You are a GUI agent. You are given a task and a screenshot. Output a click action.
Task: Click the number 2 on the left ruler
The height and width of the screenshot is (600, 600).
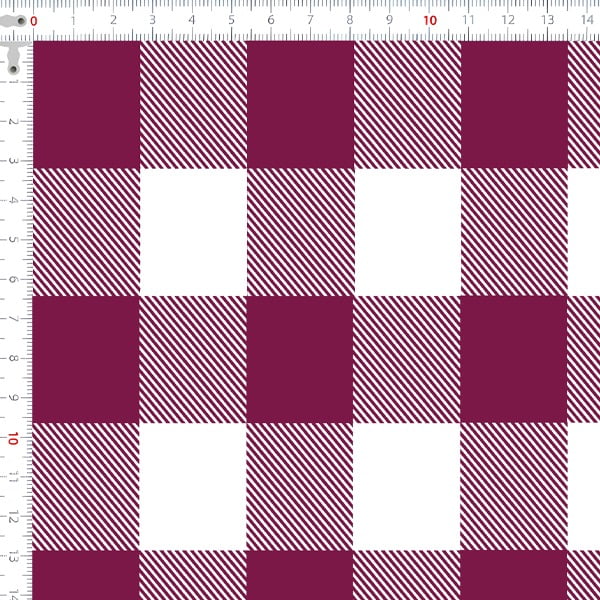point(13,121)
